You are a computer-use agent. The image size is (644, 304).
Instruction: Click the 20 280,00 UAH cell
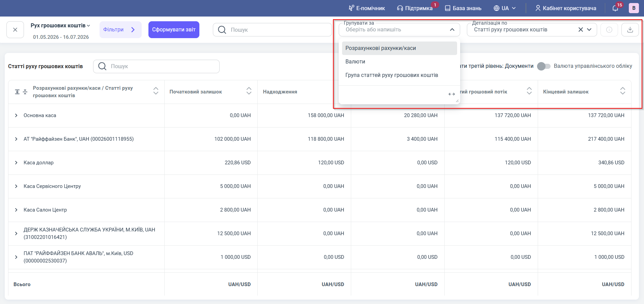421,115
